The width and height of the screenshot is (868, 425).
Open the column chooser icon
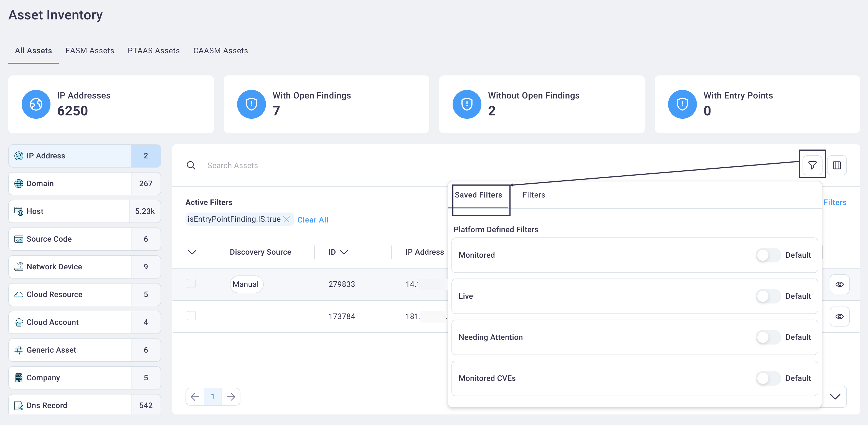point(837,165)
